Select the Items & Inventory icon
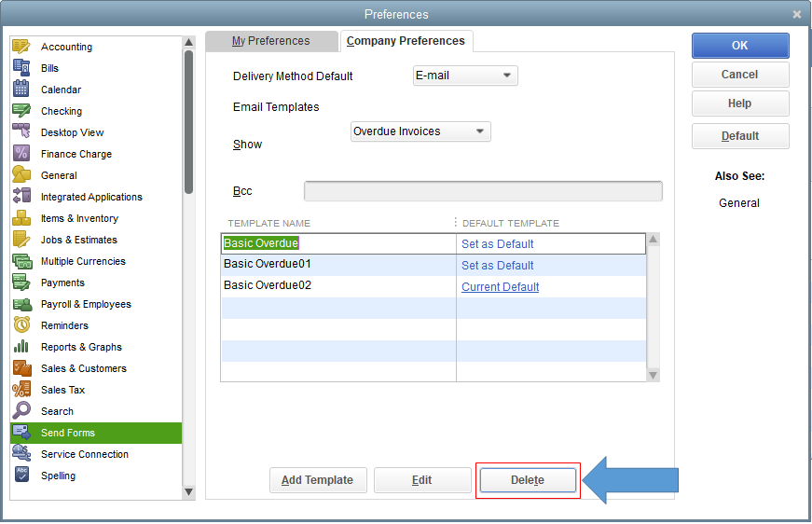This screenshot has width=812, height=524. click(21, 218)
